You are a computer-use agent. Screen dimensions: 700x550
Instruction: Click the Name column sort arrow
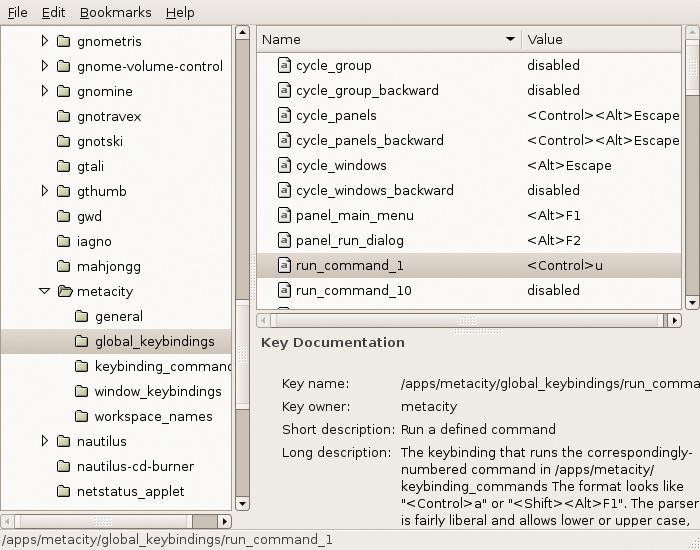510,39
